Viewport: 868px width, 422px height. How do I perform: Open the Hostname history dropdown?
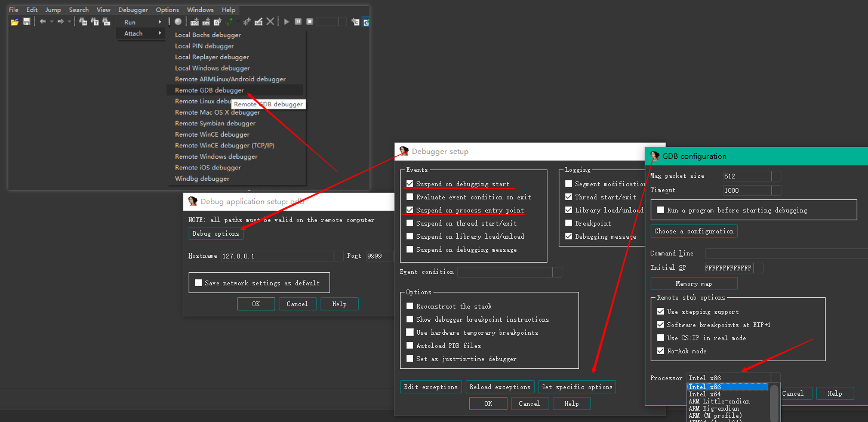[338, 256]
